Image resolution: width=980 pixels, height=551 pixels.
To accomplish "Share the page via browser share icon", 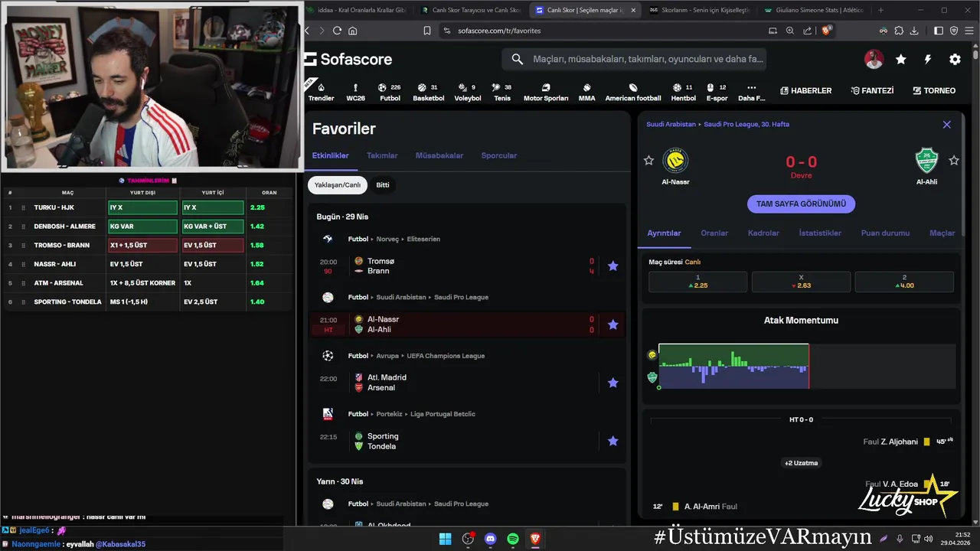I will (x=808, y=31).
